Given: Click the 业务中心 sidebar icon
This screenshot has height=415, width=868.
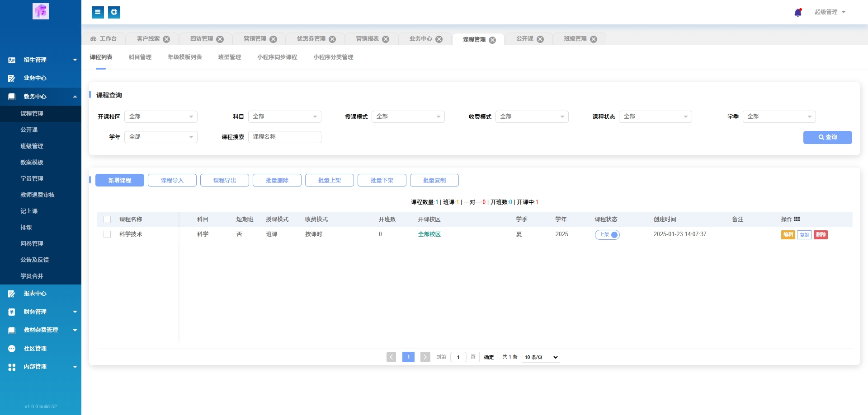Looking at the screenshot, I should tap(12, 78).
